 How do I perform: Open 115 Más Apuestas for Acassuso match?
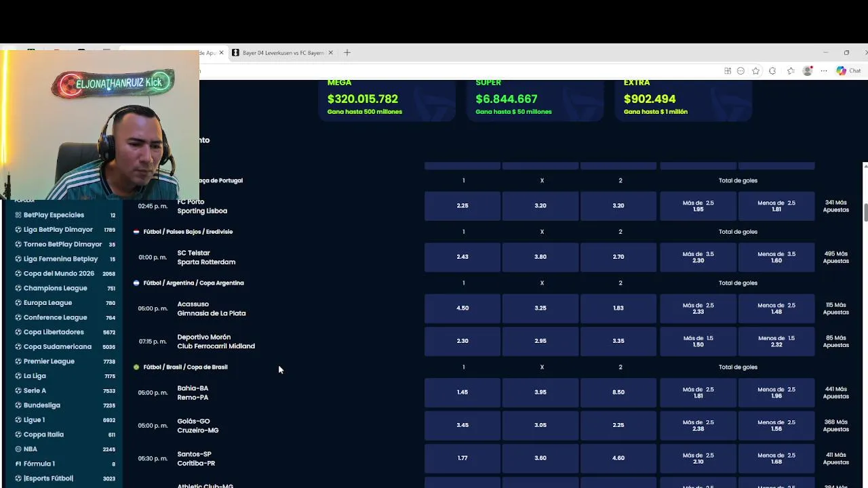[x=835, y=308]
